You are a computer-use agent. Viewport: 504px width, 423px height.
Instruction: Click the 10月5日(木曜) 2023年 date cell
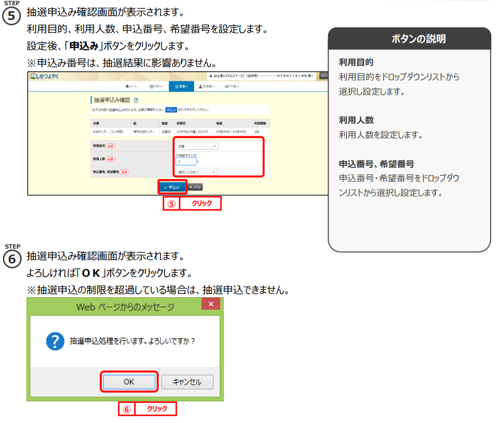pyautogui.click(x=192, y=132)
